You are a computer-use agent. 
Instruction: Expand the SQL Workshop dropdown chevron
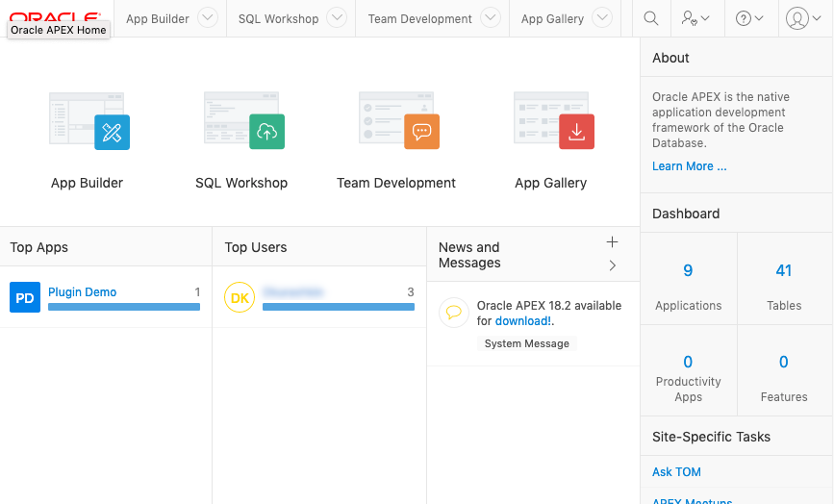[337, 18]
